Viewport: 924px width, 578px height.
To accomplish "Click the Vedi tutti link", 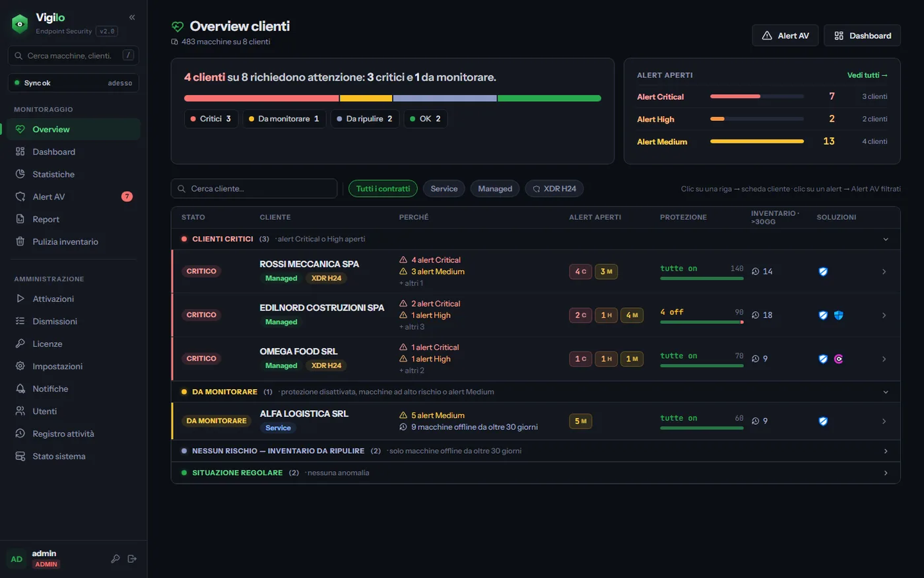I will [x=867, y=75].
